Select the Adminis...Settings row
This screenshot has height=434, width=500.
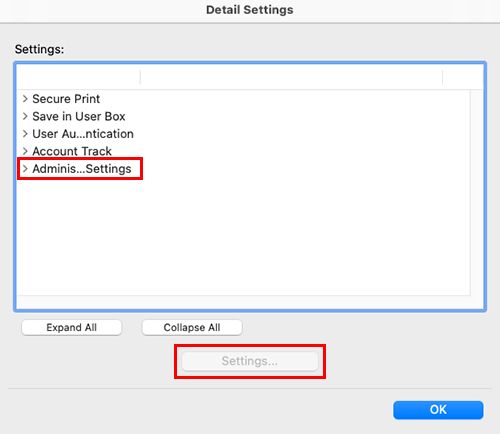pos(243,169)
